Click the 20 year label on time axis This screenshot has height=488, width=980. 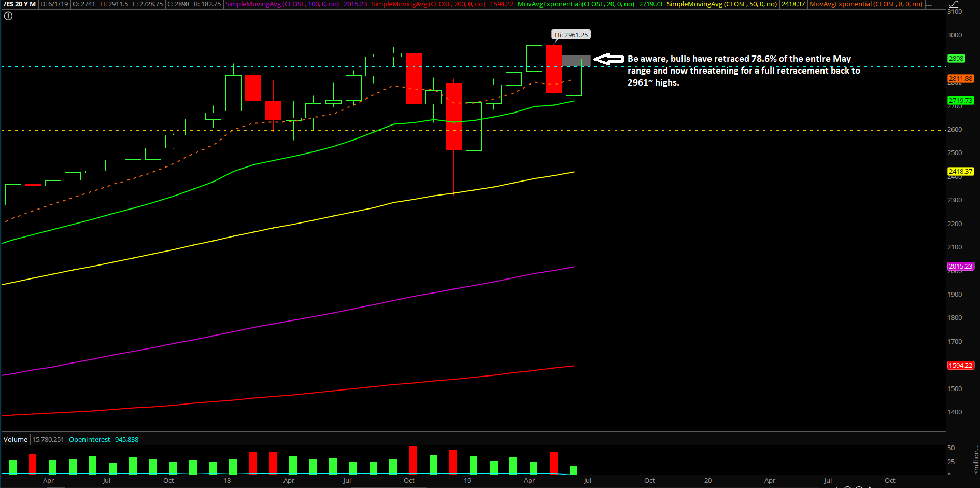(708, 481)
